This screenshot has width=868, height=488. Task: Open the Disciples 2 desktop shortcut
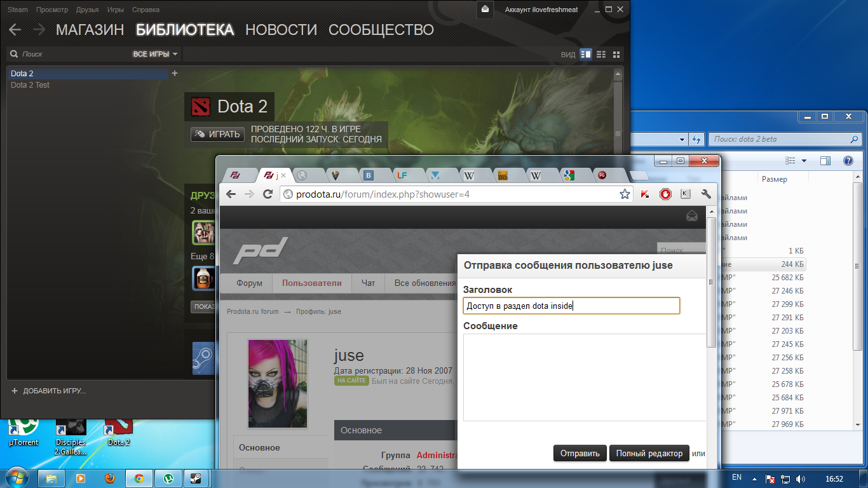coord(71,435)
